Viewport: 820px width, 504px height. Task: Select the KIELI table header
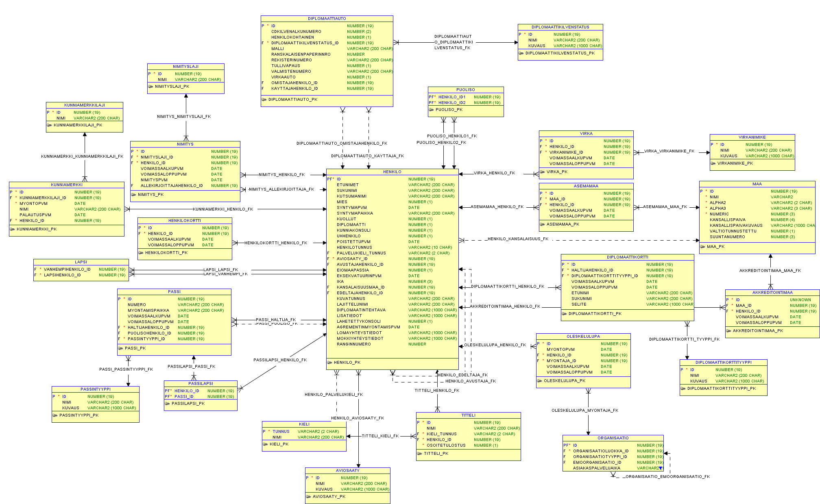[304, 424]
